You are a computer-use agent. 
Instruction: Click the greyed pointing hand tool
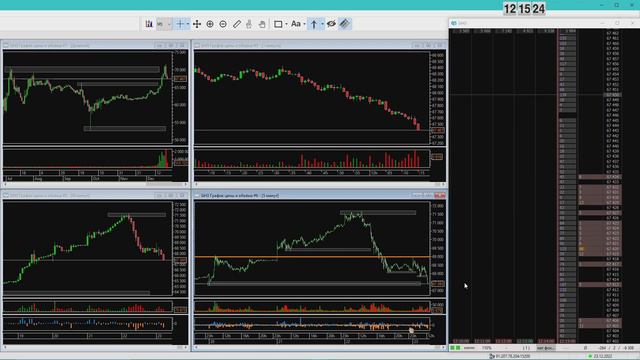coord(249,24)
